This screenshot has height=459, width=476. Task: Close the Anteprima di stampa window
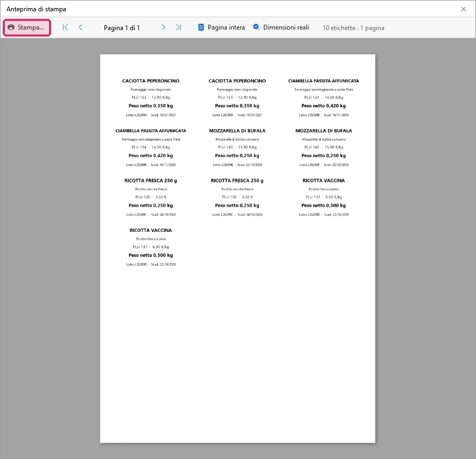(x=463, y=9)
